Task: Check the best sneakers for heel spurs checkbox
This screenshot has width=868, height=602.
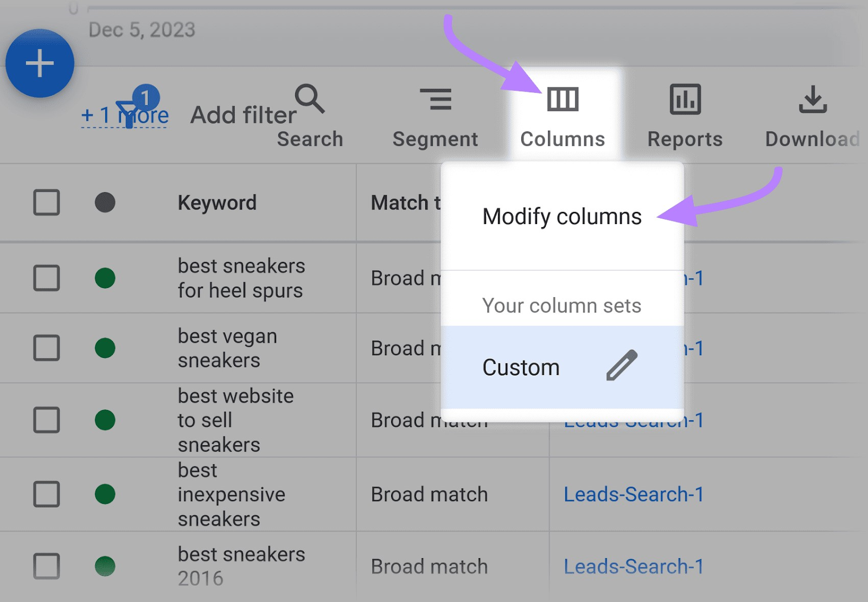Action: coord(46,278)
